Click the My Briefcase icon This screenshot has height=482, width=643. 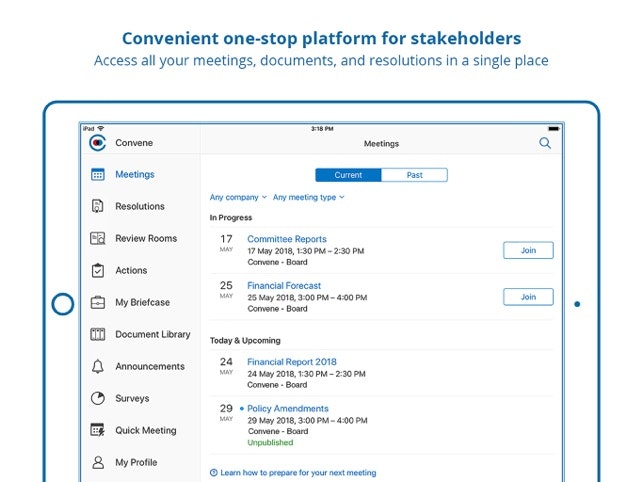(98, 302)
